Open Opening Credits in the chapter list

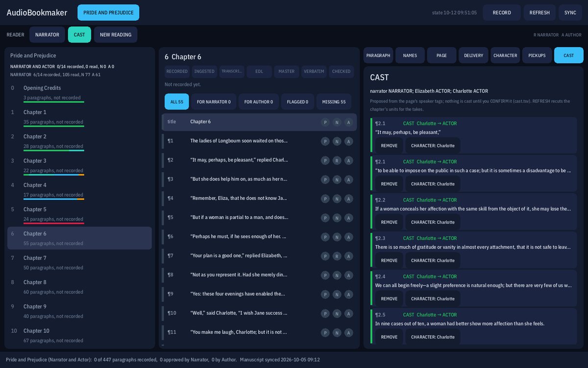79,92
